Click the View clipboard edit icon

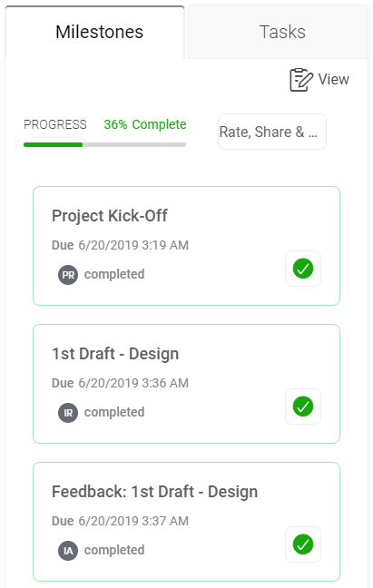coord(301,80)
